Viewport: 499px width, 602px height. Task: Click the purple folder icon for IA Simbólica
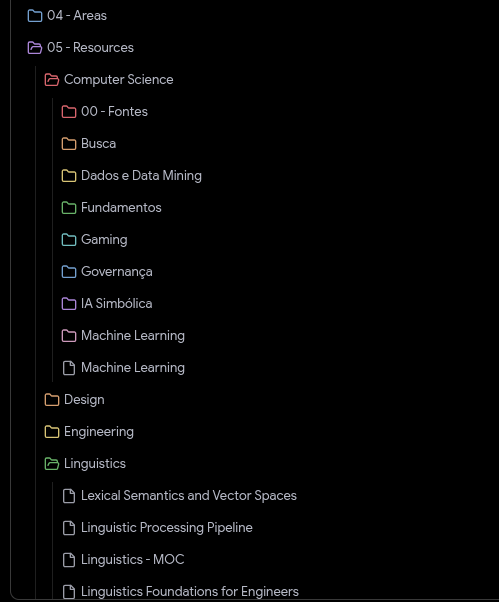click(x=69, y=304)
